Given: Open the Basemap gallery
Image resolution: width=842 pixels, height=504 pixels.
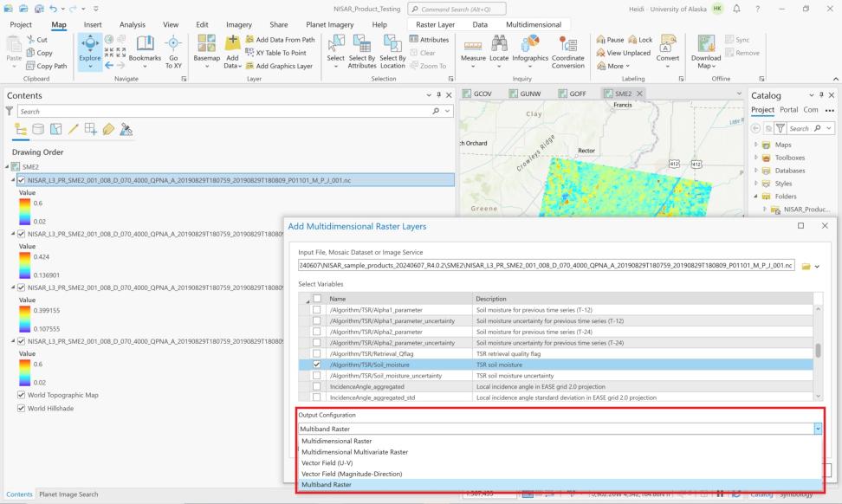Looking at the screenshot, I should click(207, 52).
